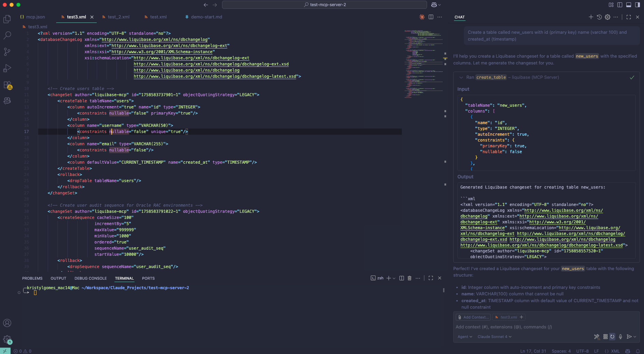Open the Extensions view with warning badge
644x354 pixels.
point(7,85)
